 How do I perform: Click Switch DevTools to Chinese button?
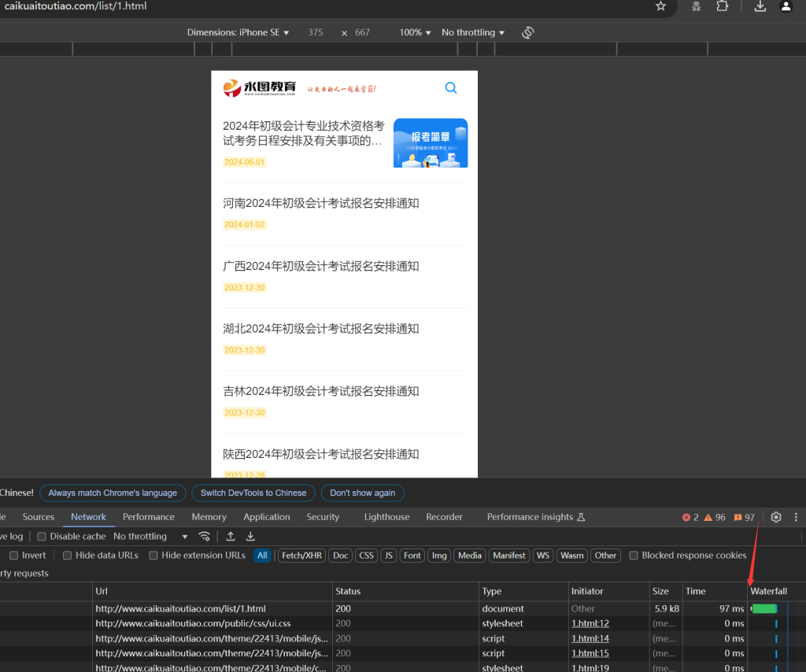[253, 493]
